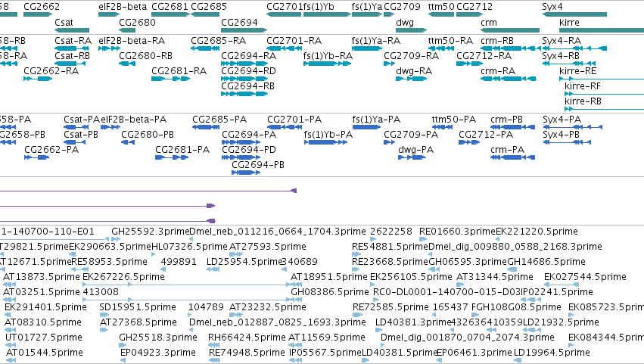Screen dimensions: 644x364
Task: Select EST GH08386.5prime
Action: click(x=296, y=300)
